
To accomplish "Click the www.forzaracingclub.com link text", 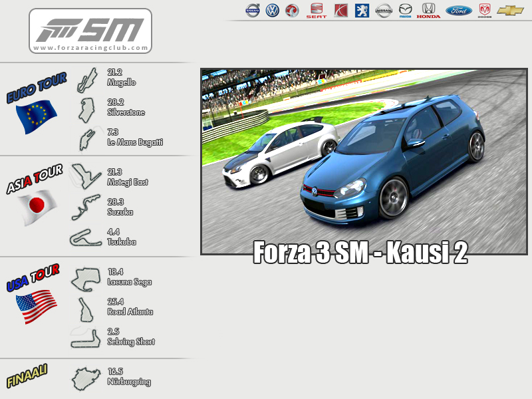I will coord(90,48).
